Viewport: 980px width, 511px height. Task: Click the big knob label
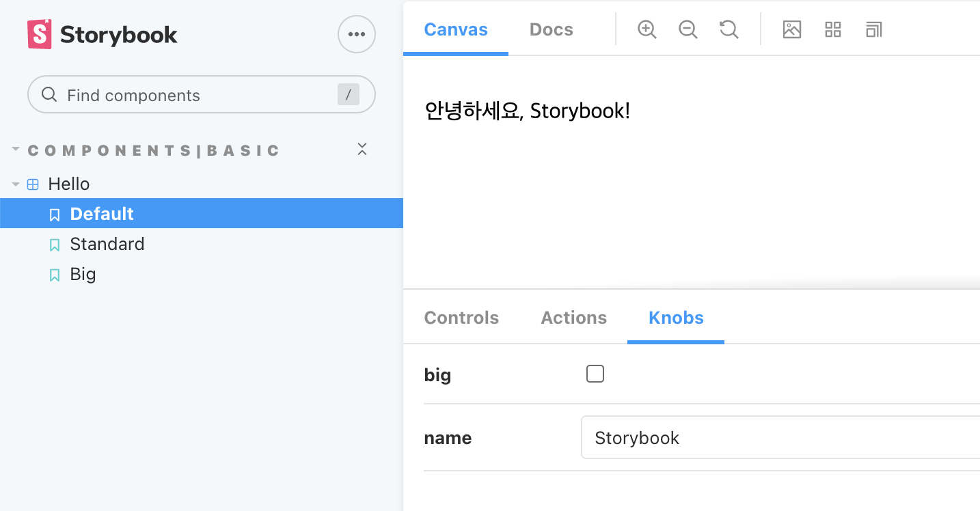click(437, 375)
